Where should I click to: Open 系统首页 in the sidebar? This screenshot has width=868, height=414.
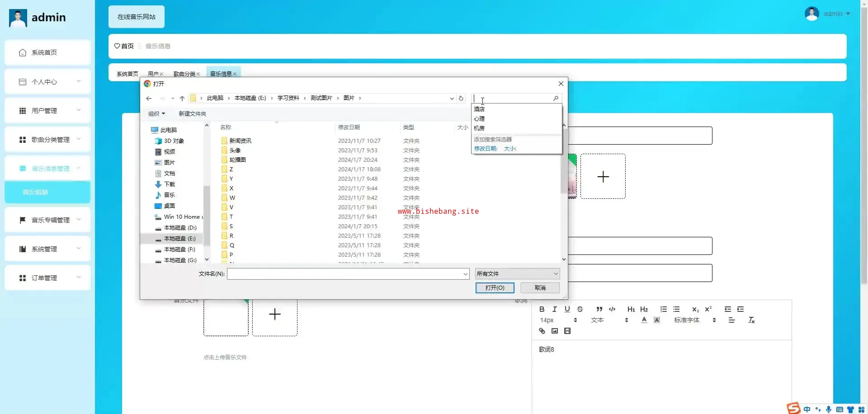coord(47,52)
